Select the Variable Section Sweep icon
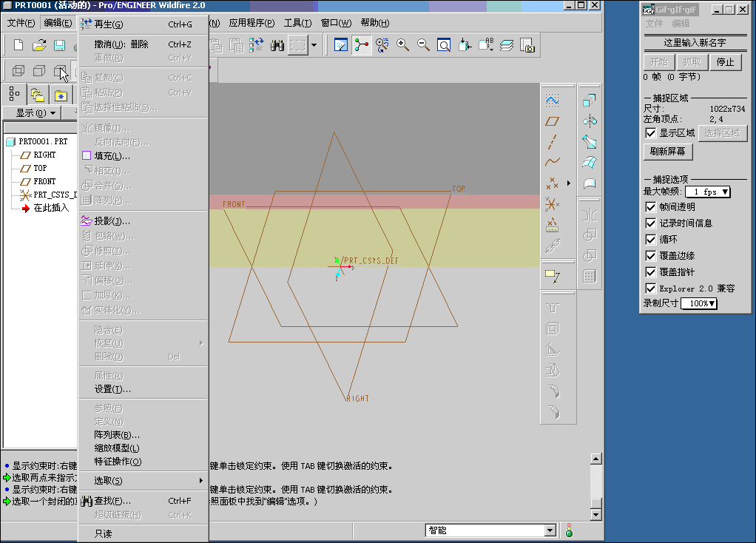 589,142
